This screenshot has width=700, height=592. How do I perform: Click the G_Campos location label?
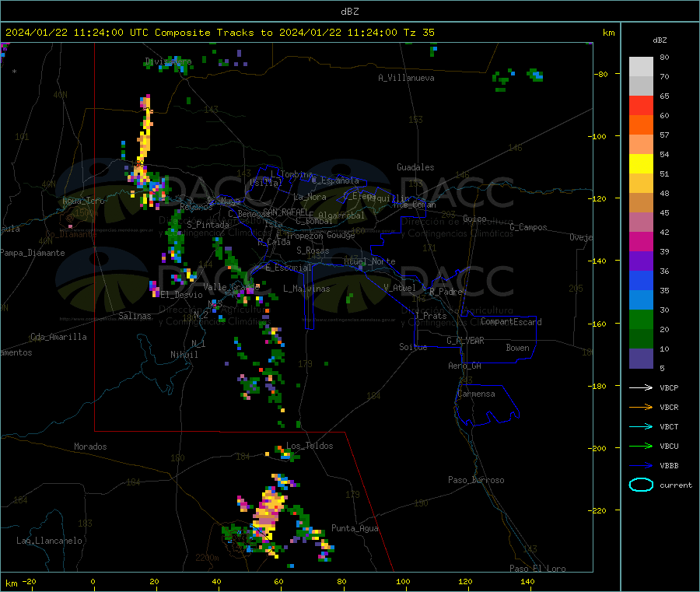[528, 227]
